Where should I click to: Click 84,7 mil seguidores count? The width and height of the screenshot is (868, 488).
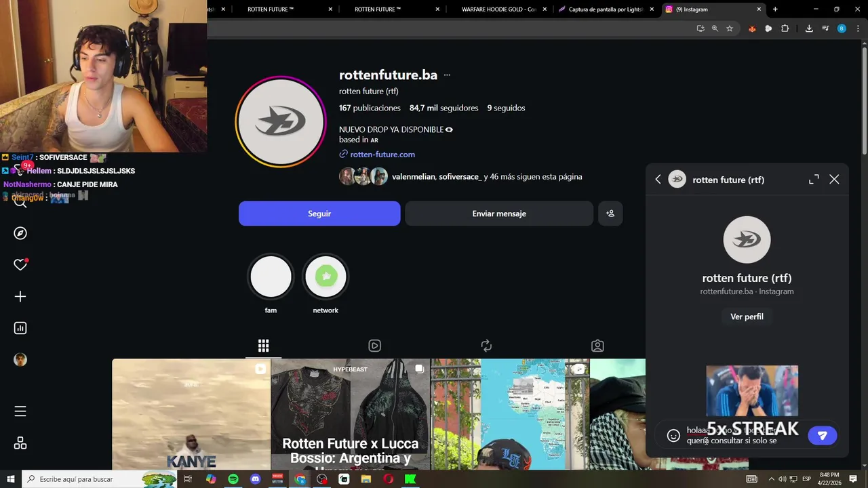(443, 108)
